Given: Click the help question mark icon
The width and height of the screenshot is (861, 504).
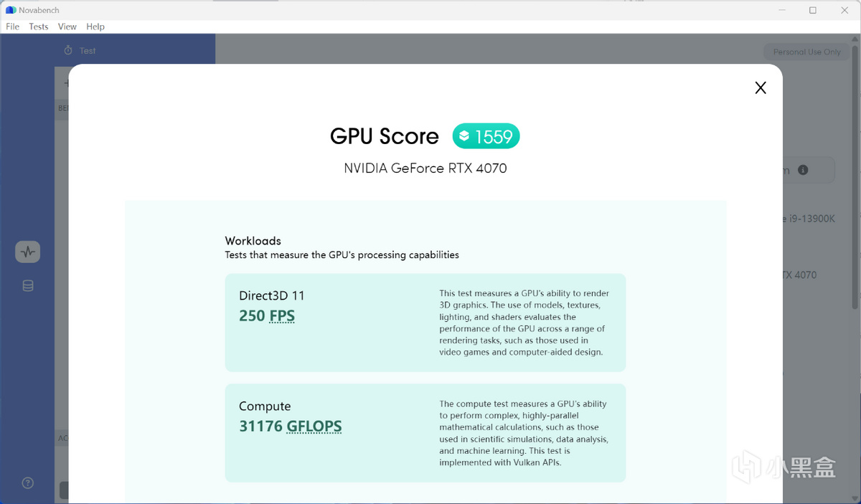Looking at the screenshot, I should (28, 483).
